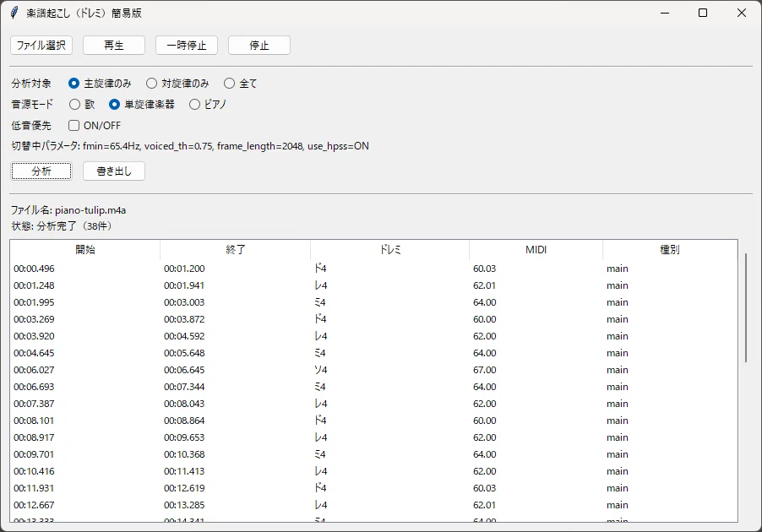This screenshot has height=532, width=762.
Task: Click end time 00:04.592
Action: (x=184, y=336)
